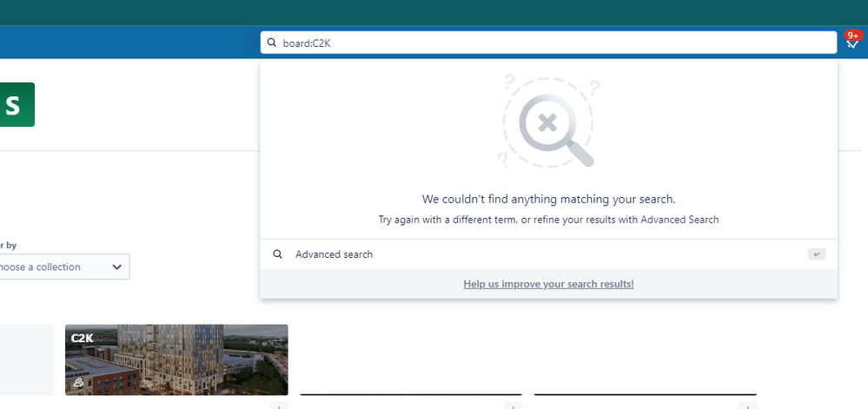Click the green S workspace logo
The height and width of the screenshot is (409, 868).
17,104
